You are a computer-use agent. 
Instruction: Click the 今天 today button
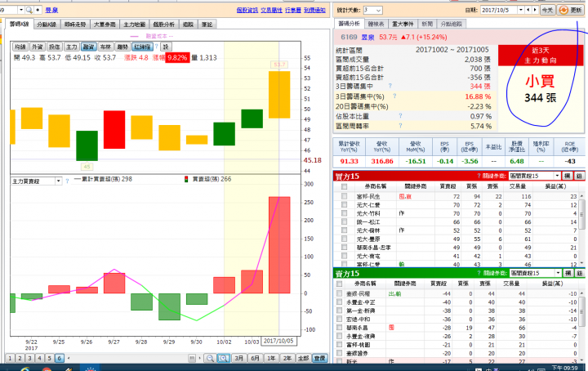(547, 10)
